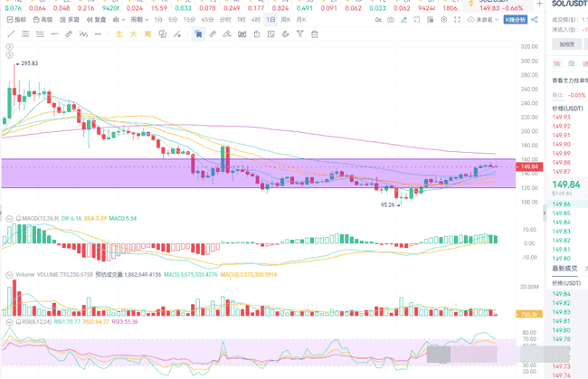Click the trash can delete drawings icon

(x=315, y=34)
